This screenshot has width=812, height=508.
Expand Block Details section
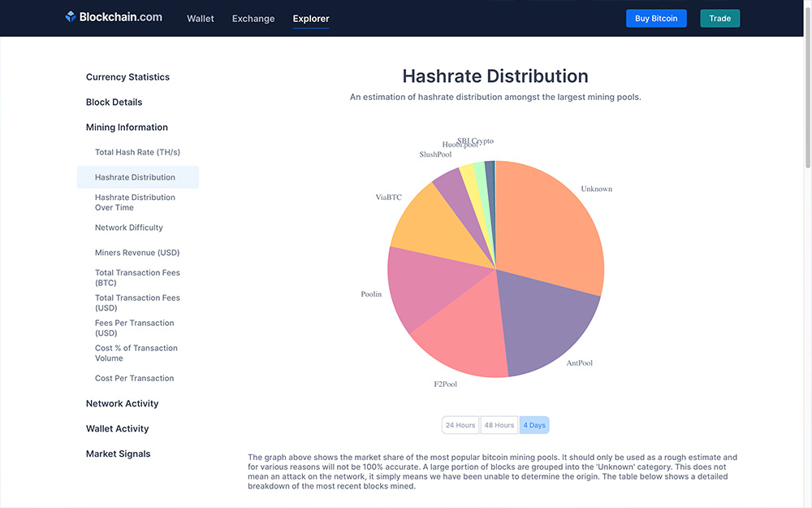114,102
